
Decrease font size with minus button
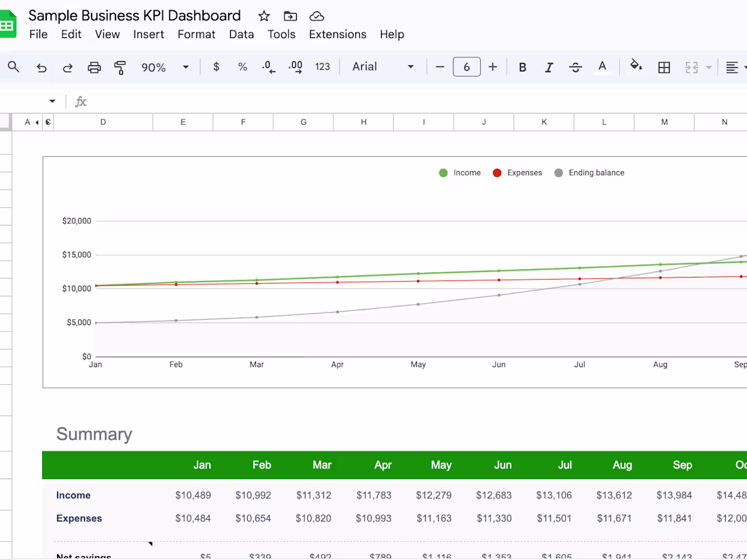[x=440, y=67]
